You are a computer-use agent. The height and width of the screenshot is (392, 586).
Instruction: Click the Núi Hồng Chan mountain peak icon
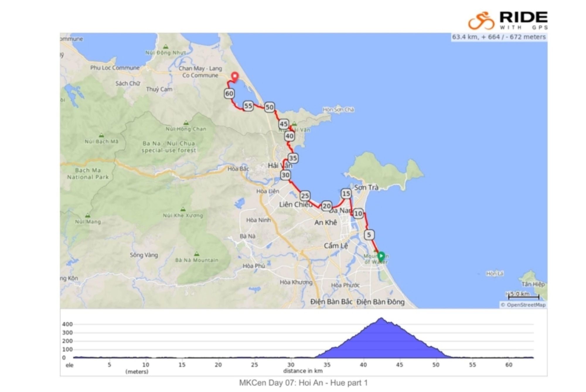186,123
